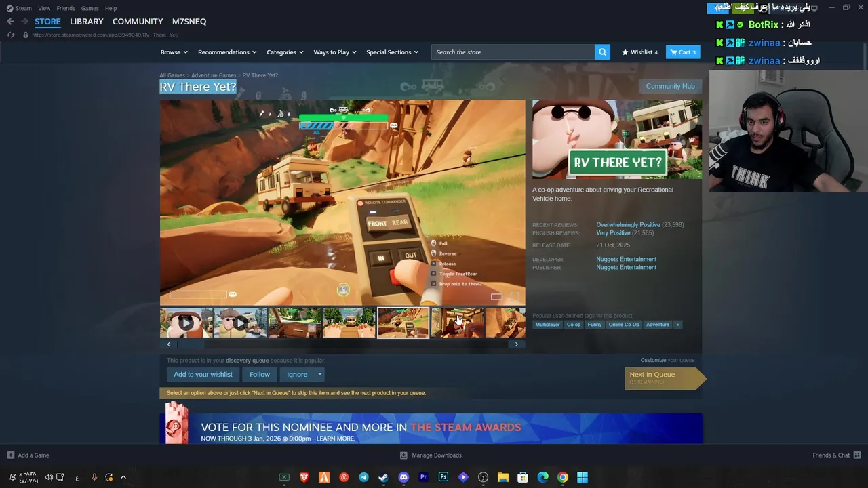868x488 pixels.
Task: Open the Games menu
Action: [90, 8]
